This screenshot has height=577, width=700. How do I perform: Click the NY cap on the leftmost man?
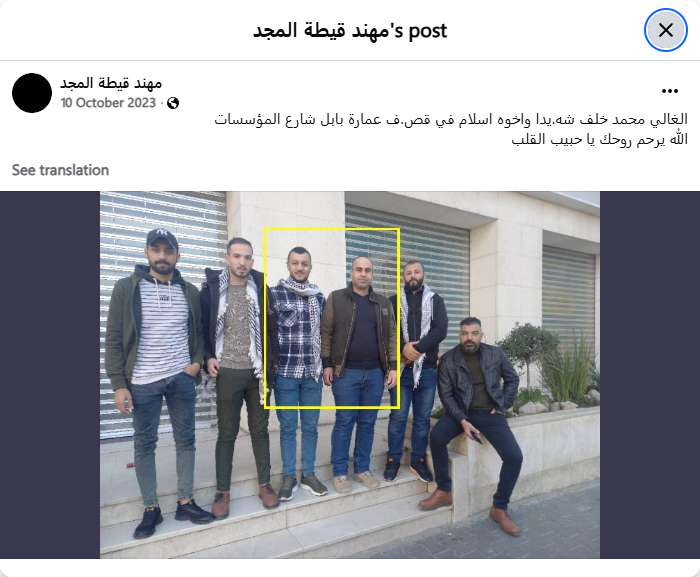pos(162,238)
